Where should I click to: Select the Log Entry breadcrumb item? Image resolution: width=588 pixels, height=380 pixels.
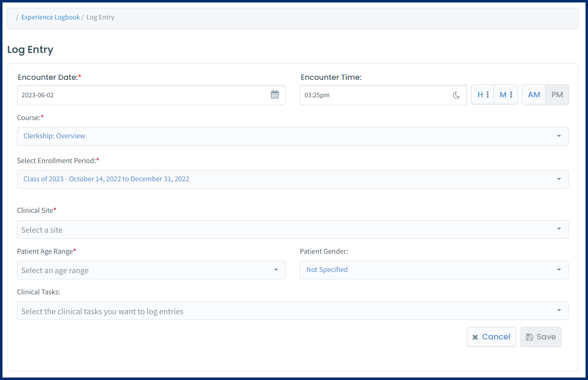tap(100, 17)
